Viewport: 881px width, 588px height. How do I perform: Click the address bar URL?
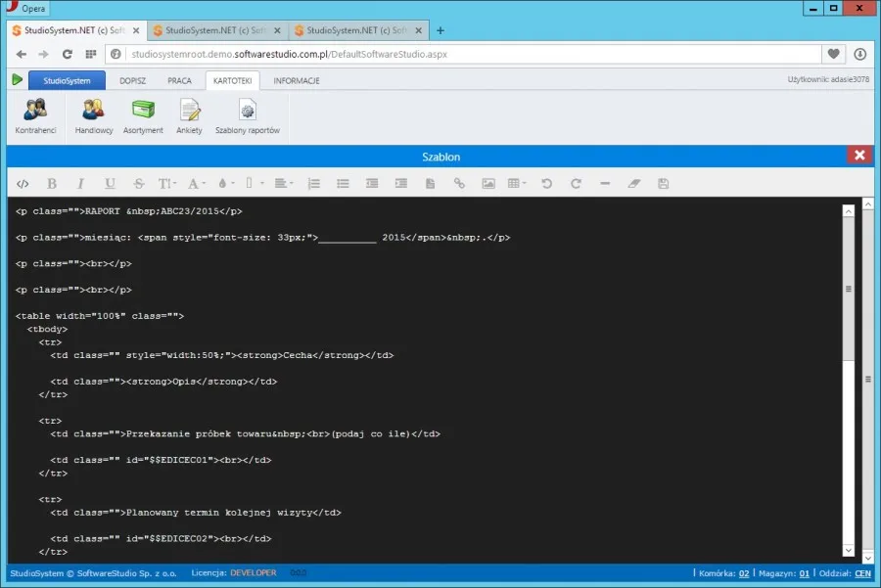pos(290,54)
